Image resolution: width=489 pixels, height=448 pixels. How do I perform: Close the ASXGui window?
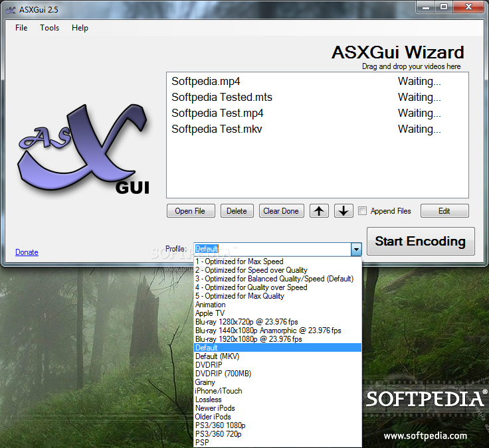tap(468, 7)
